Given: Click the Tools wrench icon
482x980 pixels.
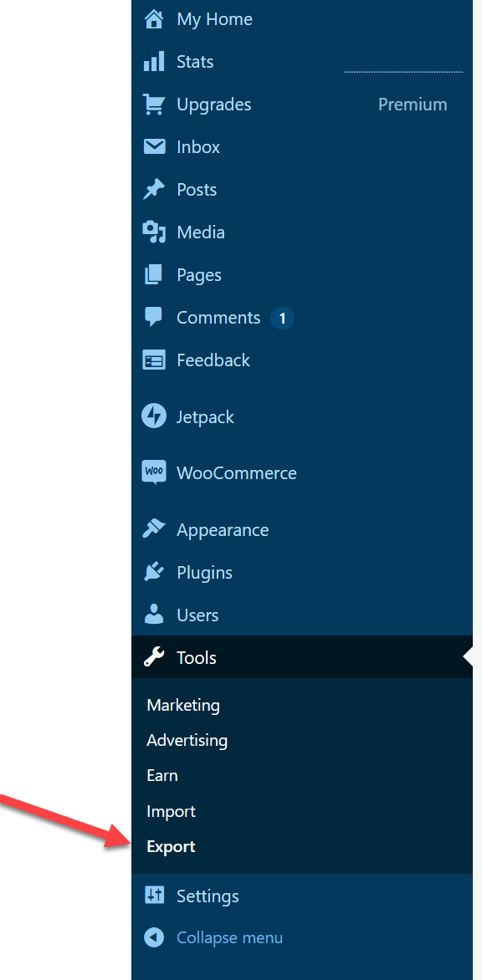Looking at the screenshot, I should pos(154,657).
